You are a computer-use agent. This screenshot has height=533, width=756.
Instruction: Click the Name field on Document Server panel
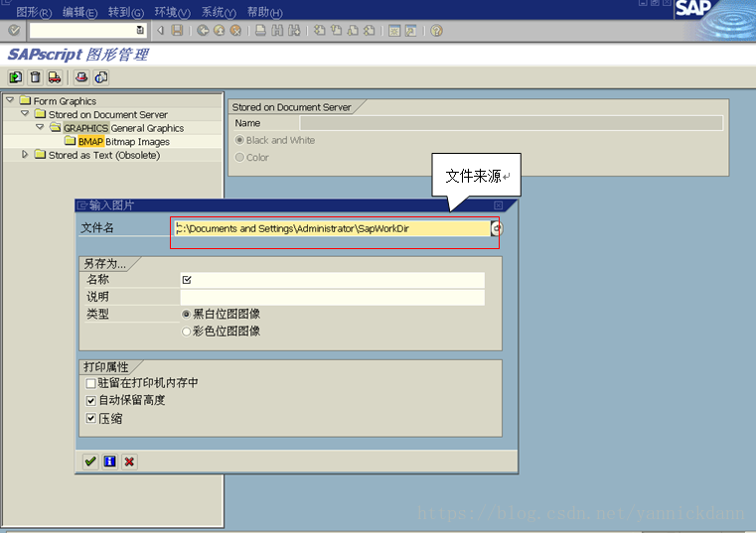pyautogui.click(x=511, y=123)
